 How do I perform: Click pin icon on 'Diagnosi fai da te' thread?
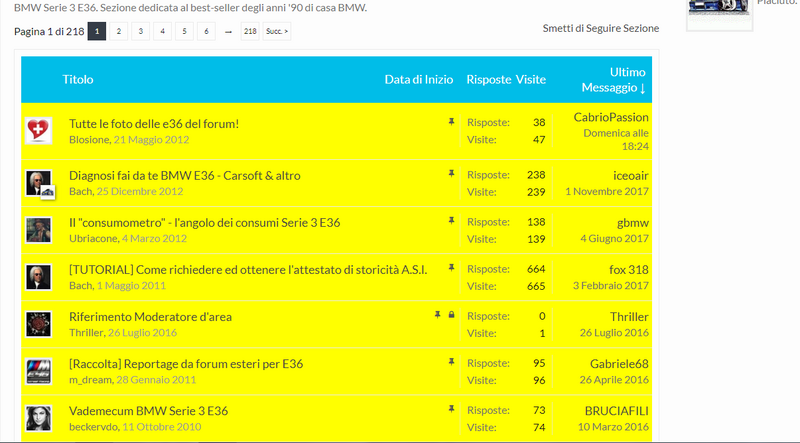pos(451,174)
